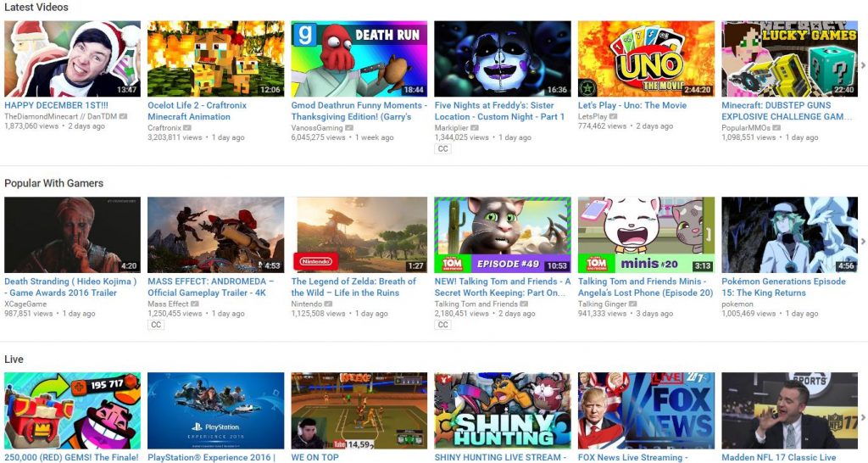Click The Legend of Zelda title link
Screen dimensions: 868x463
coord(353,287)
